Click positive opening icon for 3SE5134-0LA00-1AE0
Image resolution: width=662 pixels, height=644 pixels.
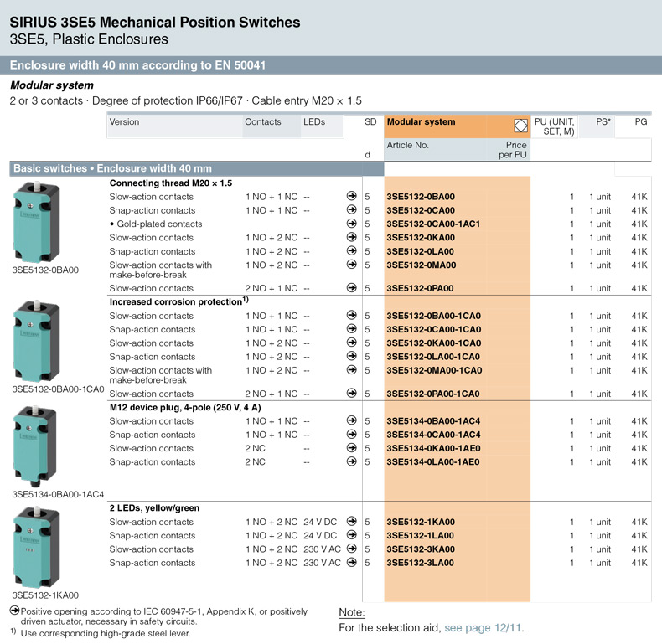pyautogui.click(x=352, y=461)
